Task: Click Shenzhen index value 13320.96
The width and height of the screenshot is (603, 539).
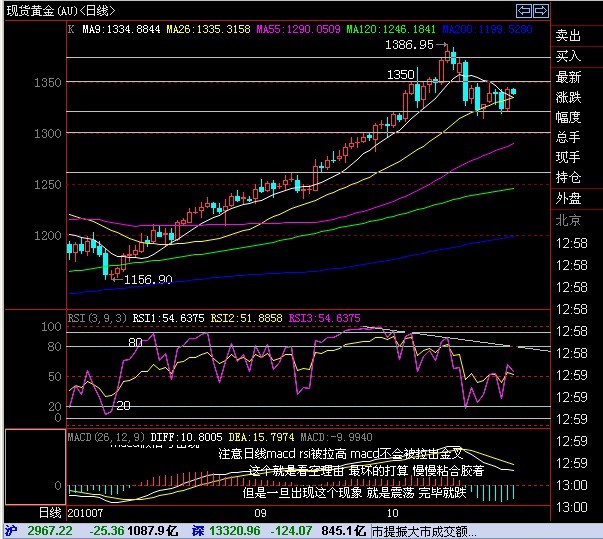Action: [234, 531]
